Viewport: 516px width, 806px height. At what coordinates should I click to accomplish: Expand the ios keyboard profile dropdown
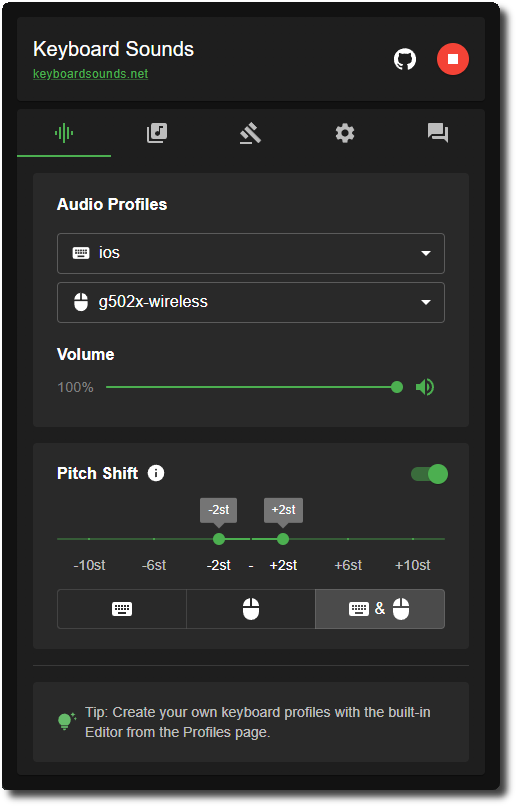[251, 253]
